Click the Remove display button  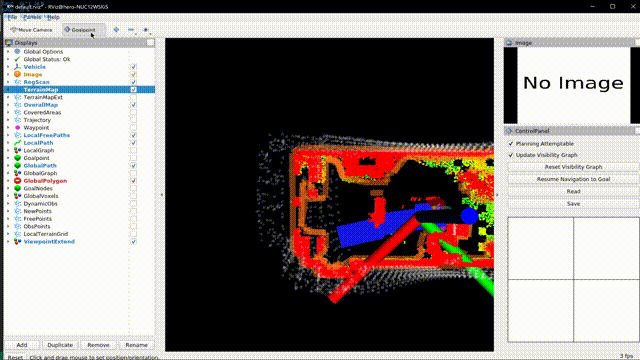(x=98, y=345)
